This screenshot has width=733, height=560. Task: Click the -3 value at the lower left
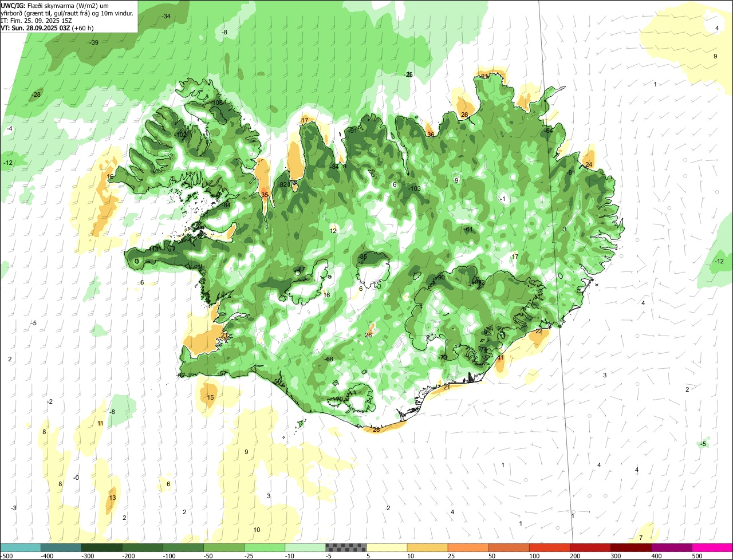tap(14, 508)
